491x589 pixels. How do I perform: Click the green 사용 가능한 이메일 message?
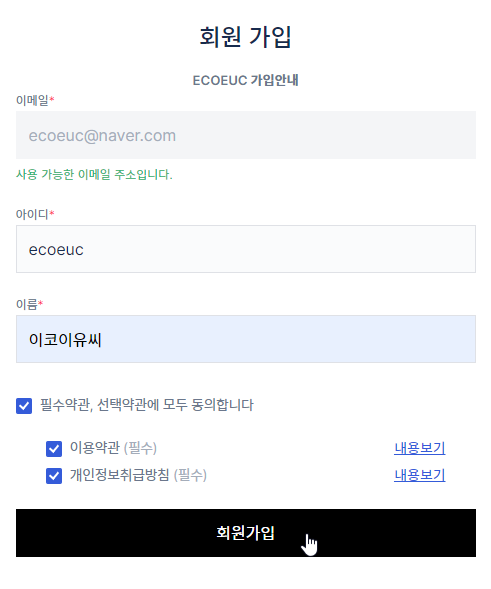(94, 174)
